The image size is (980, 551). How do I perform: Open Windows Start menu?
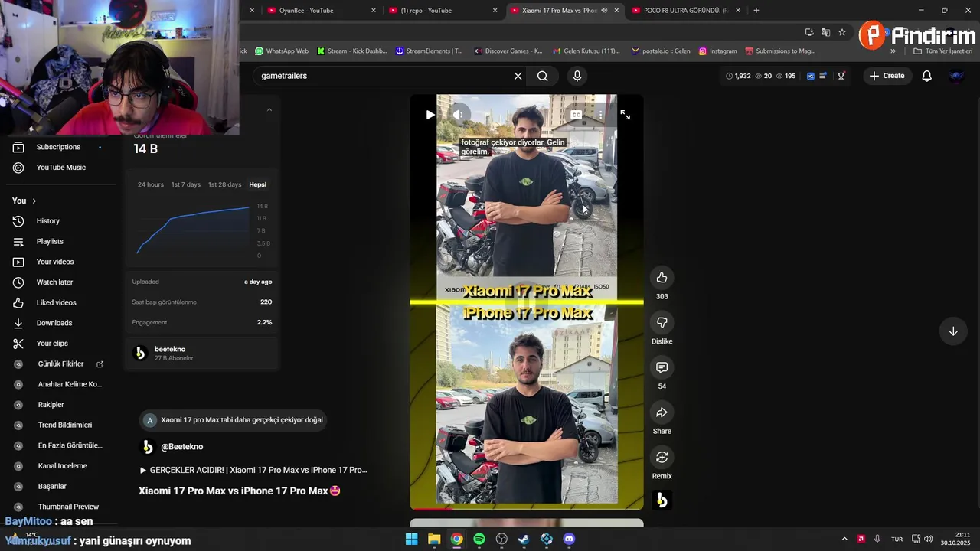(x=411, y=539)
